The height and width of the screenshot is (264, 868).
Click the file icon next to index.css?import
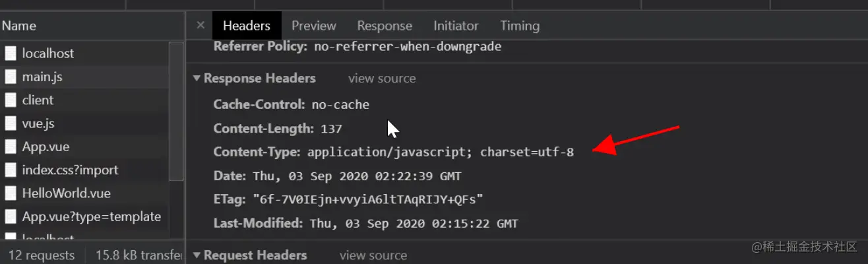[x=10, y=170]
